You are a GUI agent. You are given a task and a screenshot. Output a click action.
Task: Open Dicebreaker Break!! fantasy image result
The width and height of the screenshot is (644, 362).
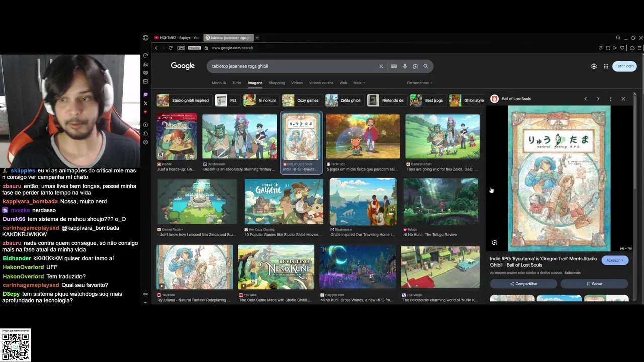click(x=239, y=136)
